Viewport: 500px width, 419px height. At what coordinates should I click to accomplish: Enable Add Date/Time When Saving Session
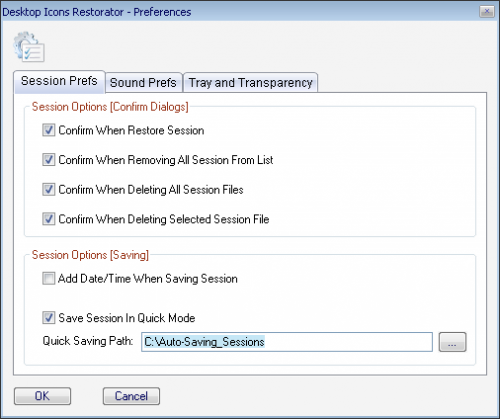point(49,278)
